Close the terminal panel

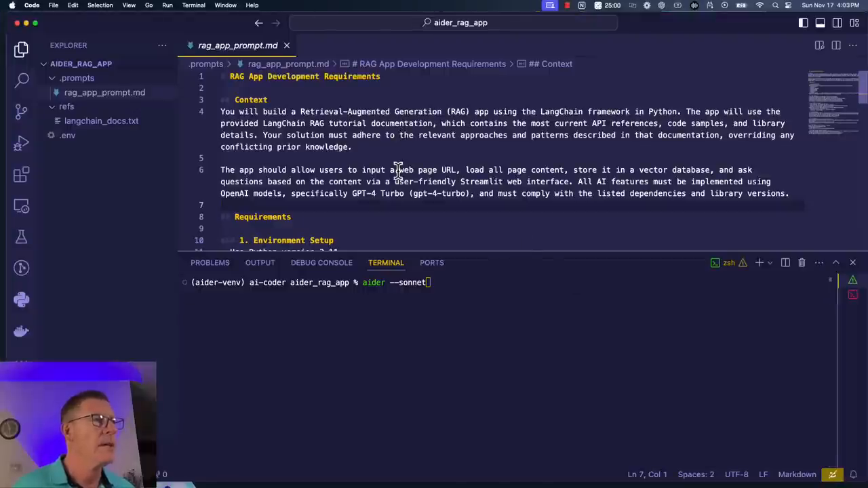pyautogui.click(x=852, y=262)
